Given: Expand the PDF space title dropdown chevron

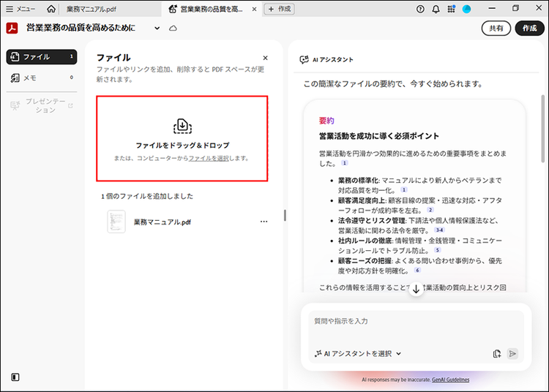Looking at the screenshot, I should coord(157,28).
